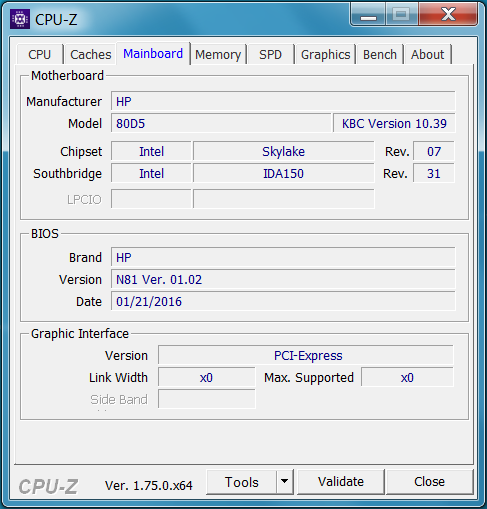Image resolution: width=487 pixels, height=509 pixels.
Task: Open the SPD tab
Action: click(270, 54)
